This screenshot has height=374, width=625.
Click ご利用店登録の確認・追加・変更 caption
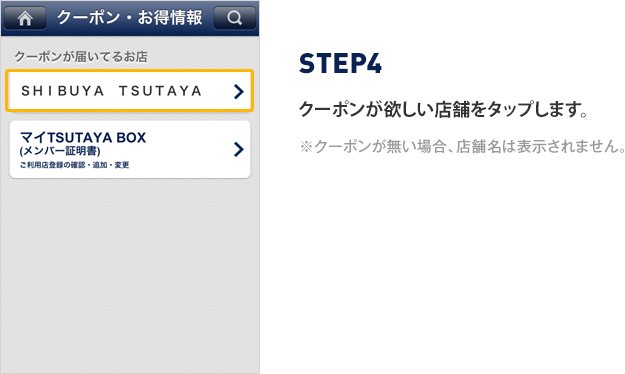point(74,165)
